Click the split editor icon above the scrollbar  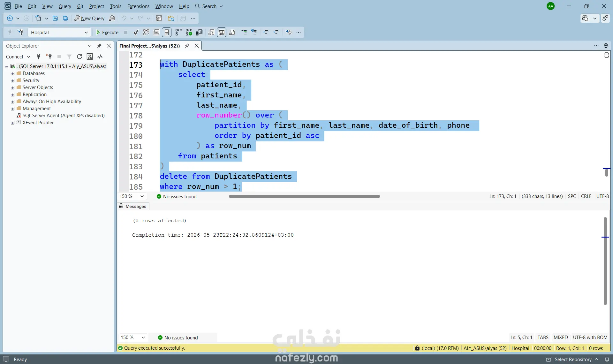click(x=606, y=55)
